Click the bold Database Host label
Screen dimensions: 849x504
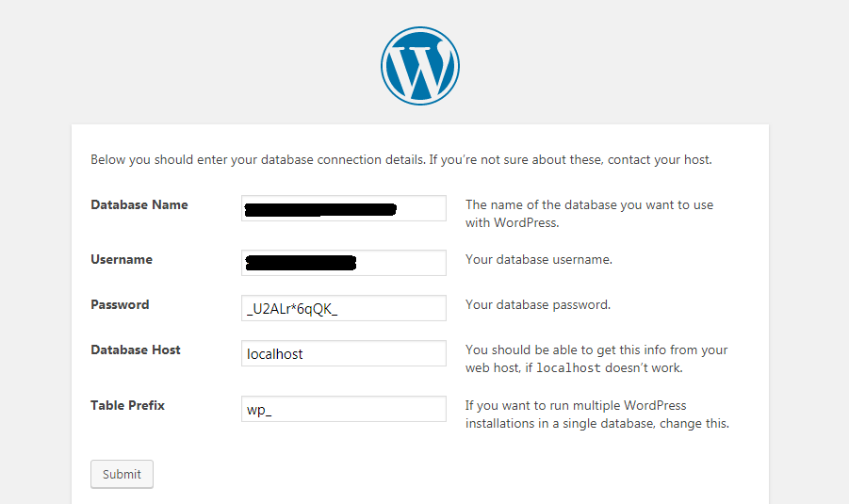(x=136, y=350)
